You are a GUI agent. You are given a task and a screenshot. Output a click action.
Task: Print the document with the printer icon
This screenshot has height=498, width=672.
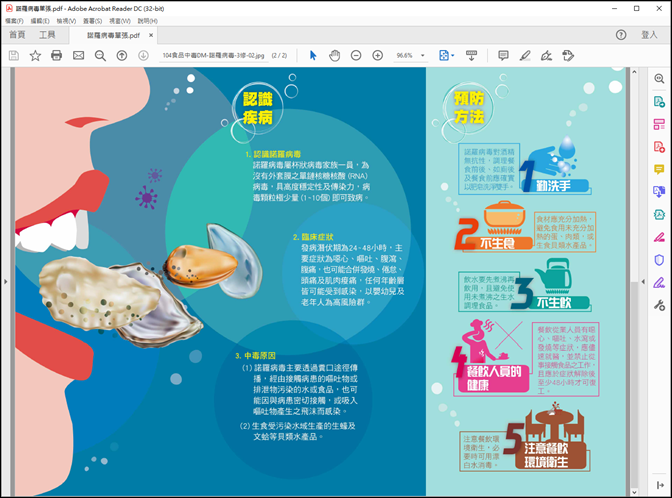coord(57,55)
